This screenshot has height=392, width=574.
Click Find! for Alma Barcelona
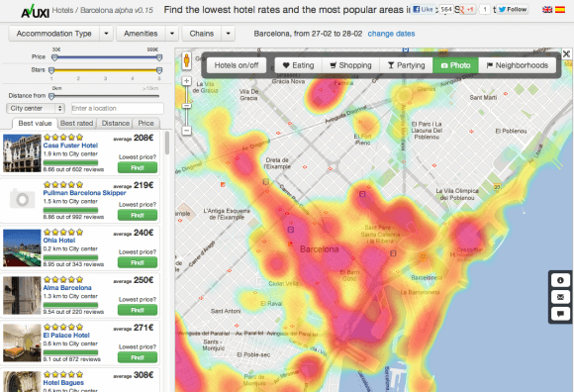(138, 310)
